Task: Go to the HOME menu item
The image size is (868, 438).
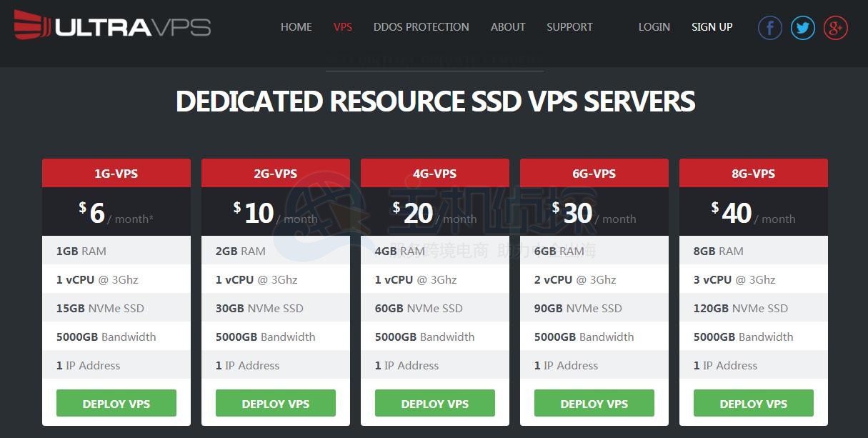Action: point(296,27)
